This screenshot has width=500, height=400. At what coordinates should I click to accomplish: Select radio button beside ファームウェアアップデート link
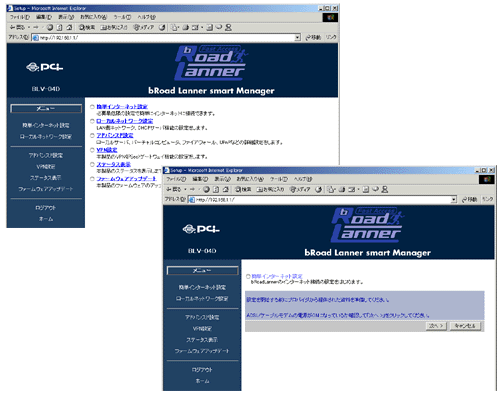coord(92,179)
